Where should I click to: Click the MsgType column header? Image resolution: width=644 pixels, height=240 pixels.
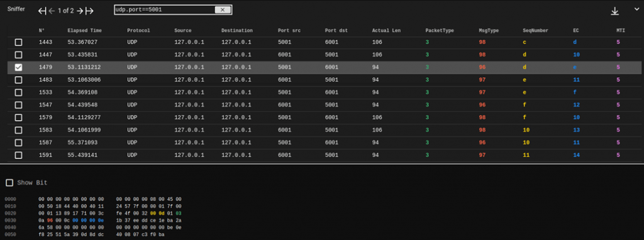[489, 30]
